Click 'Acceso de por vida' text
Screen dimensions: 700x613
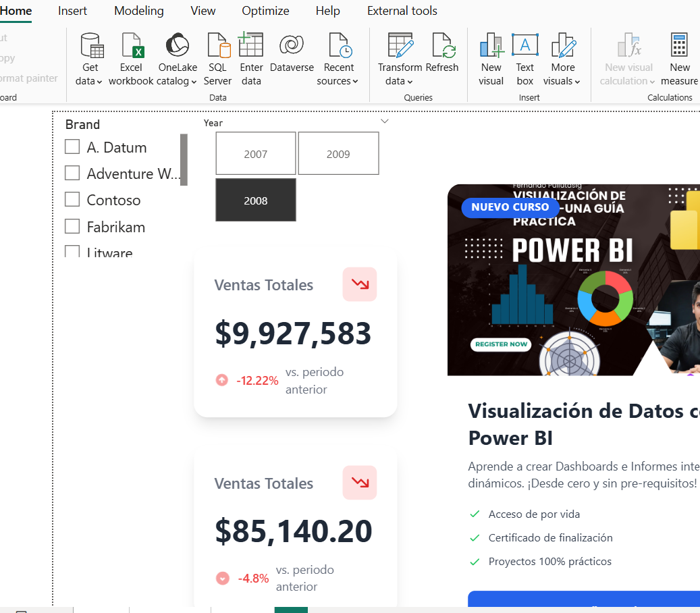tap(534, 514)
